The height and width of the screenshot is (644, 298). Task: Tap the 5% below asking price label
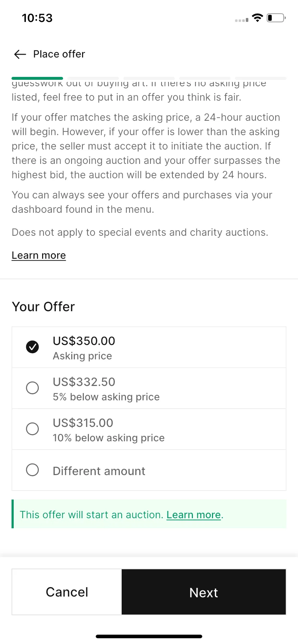pos(106,397)
